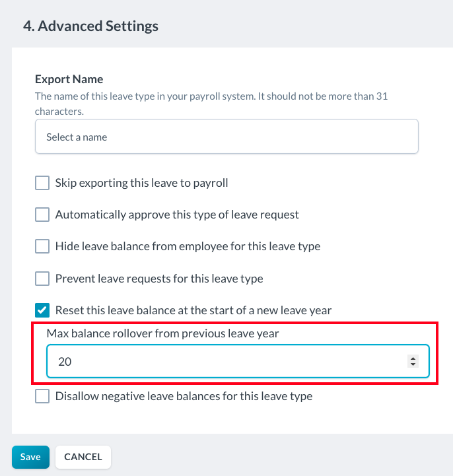Image resolution: width=453 pixels, height=476 pixels.
Task: Click the 'Select a name' export name field
Action: (x=226, y=137)
